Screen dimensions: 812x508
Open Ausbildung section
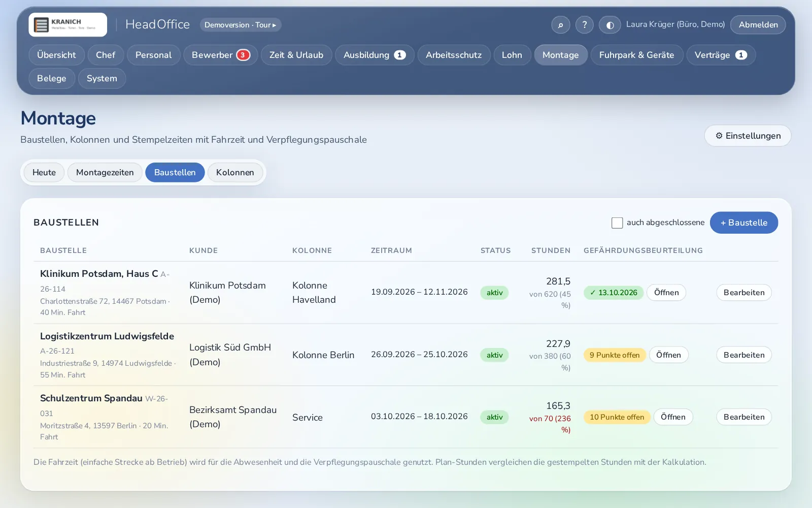pos(375,55)
